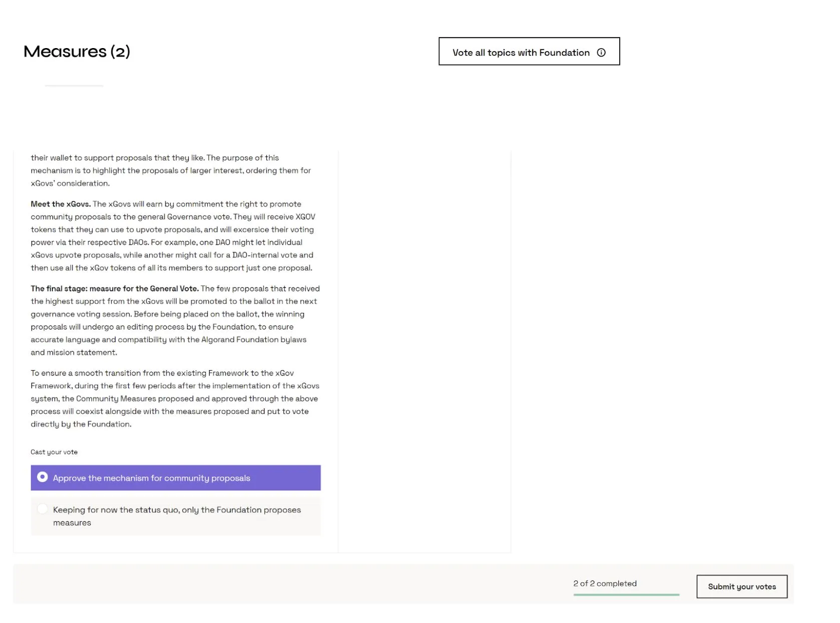Viewport: 840px width, 623px height.
Task: Click the top paragraph about wallet support
Action: (171, 170)
